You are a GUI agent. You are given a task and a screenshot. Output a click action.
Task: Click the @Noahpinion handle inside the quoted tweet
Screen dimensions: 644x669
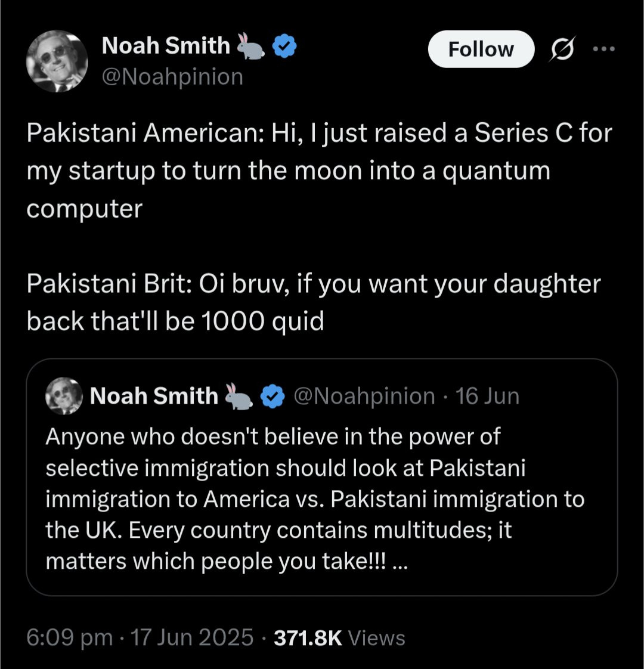pyautogui.click(x=365, y=397)
